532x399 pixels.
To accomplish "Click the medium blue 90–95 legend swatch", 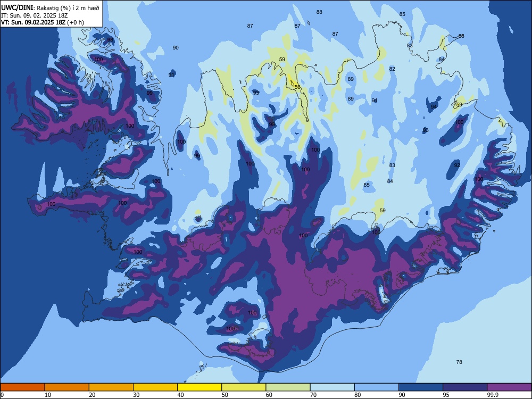I will (421, 387).
